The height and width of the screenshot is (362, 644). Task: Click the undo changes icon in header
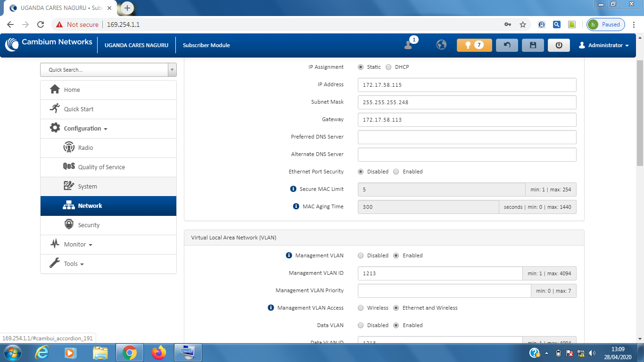click(507, 45)
